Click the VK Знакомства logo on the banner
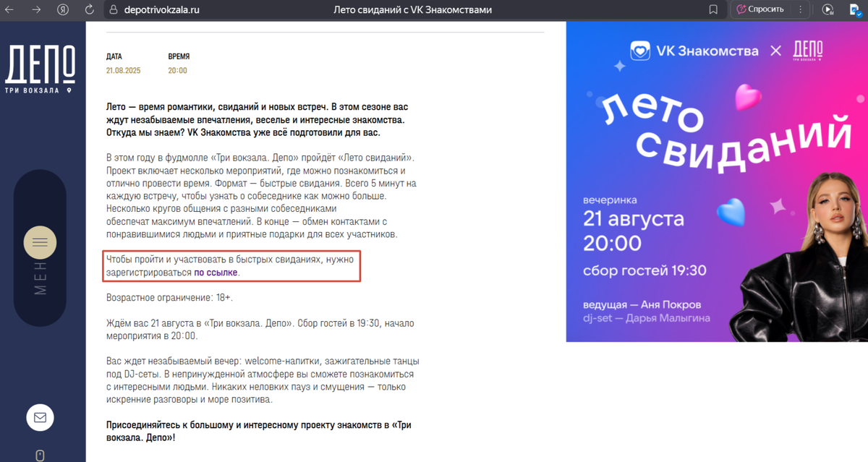This screenshot has width=868, height=462. point(694,51)
